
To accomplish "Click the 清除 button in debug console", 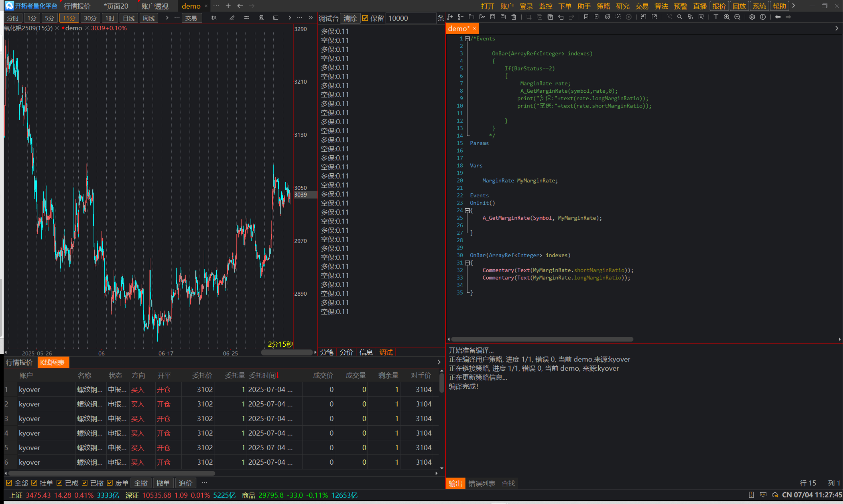I will pyautogui.click(x=350, y=18).
